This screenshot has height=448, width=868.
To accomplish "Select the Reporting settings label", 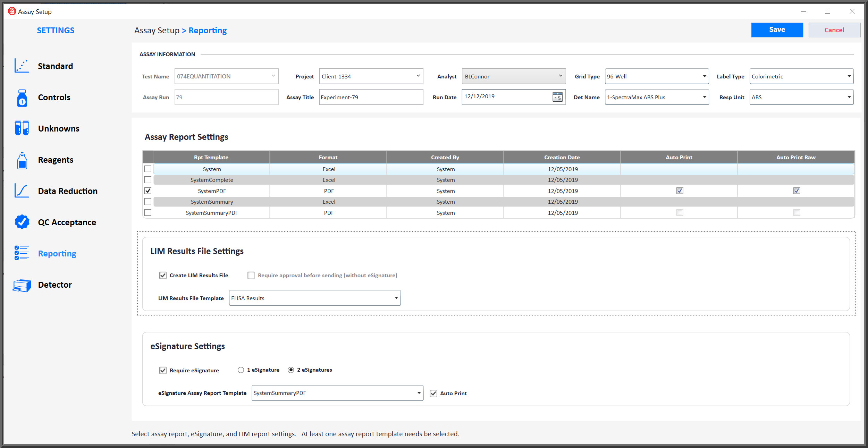I will (57, 253).
